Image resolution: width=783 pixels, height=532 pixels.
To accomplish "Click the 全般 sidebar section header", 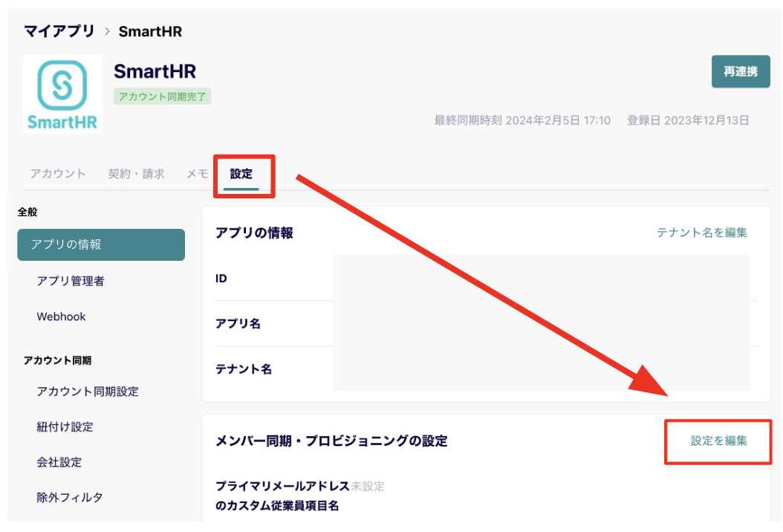I will (x=27, y=212).
